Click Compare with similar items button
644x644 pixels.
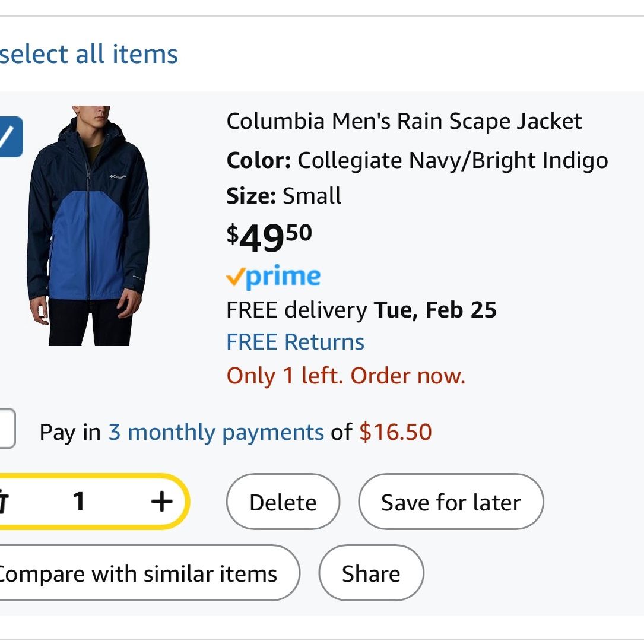click(150, 573)
